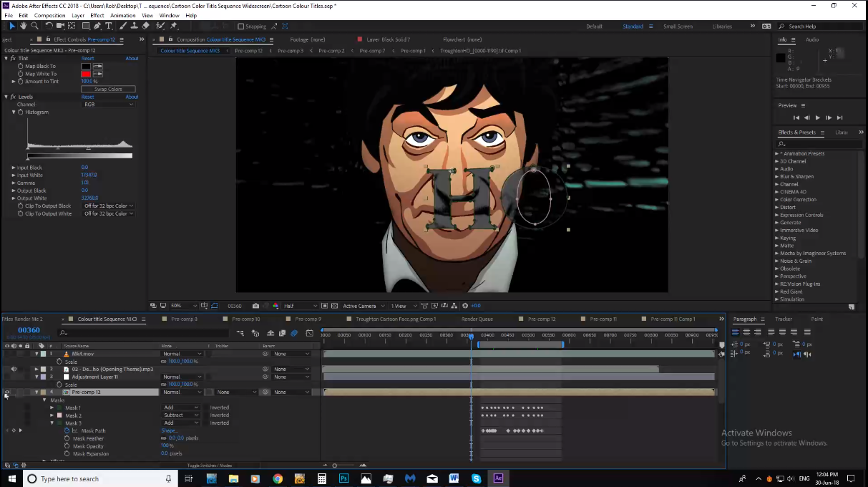The width and height of the screenshot is (868, 487).
Task: Open the red Map White To swatch
Action: click(86, 74)
